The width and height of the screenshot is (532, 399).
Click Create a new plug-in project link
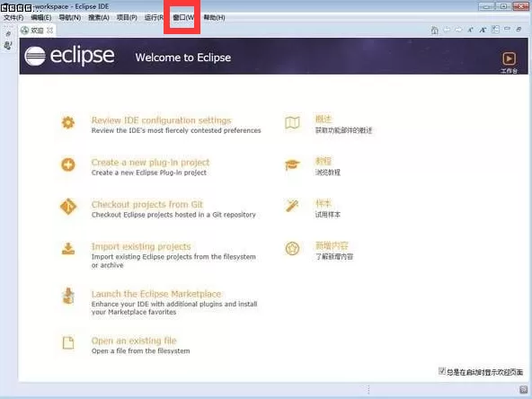point(150,162)
